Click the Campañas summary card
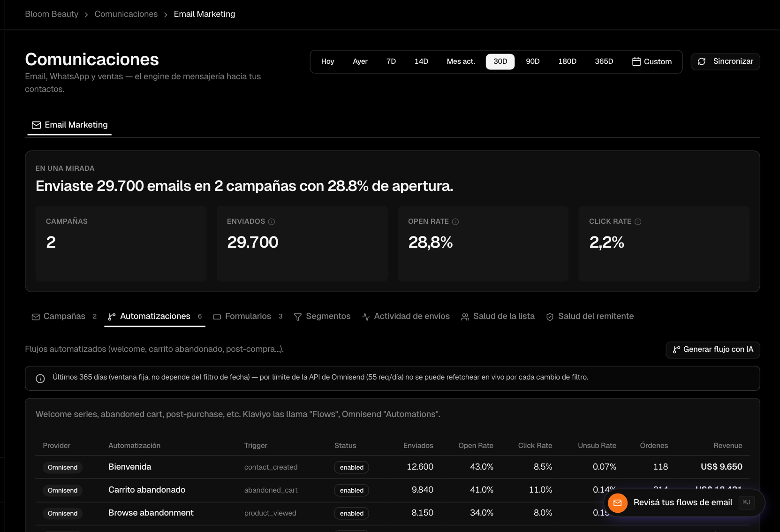Screen dimensions: 780x532 click(x=121, y=243)
